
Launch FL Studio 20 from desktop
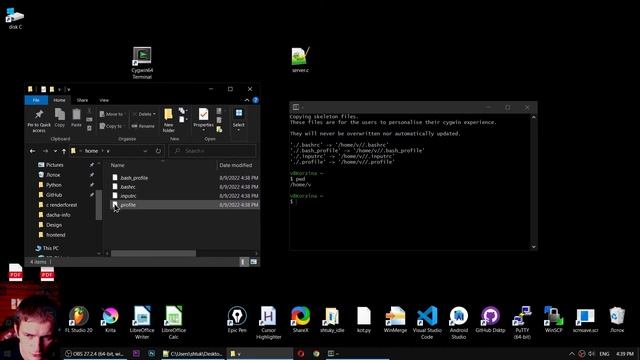click(79, 320)
